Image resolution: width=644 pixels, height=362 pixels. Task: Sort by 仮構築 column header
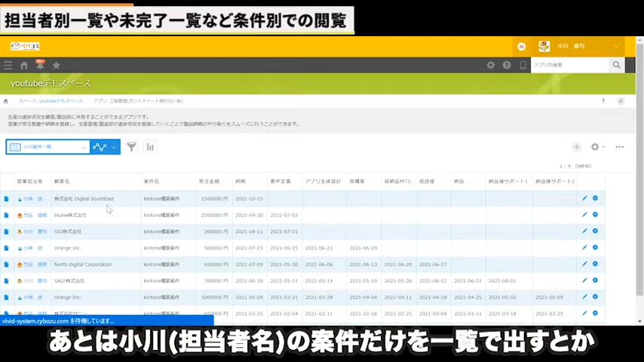pyautogui.click(x=357, y=181)
